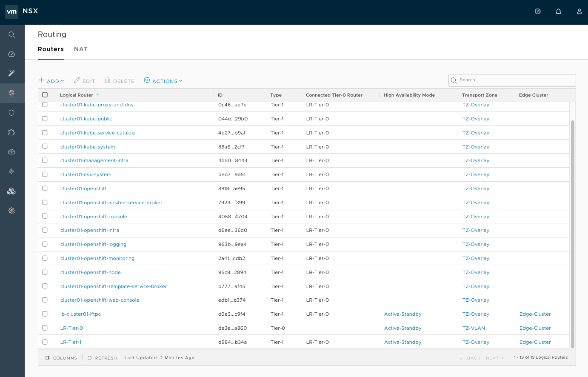This screenshot has width=588, height=377.
Task: Click the ID cell de3e...a860
Action: (232, 328)
